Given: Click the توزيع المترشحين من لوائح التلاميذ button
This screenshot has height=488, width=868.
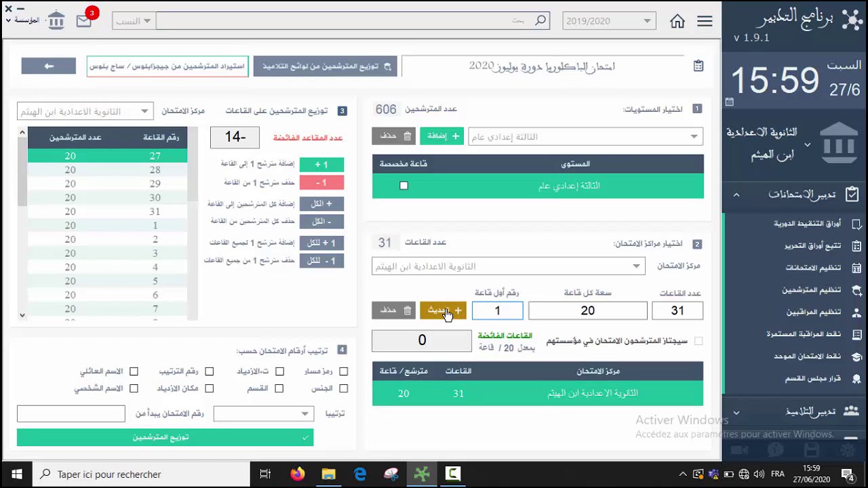Looking at the screenshot, I should coord(325,66).
